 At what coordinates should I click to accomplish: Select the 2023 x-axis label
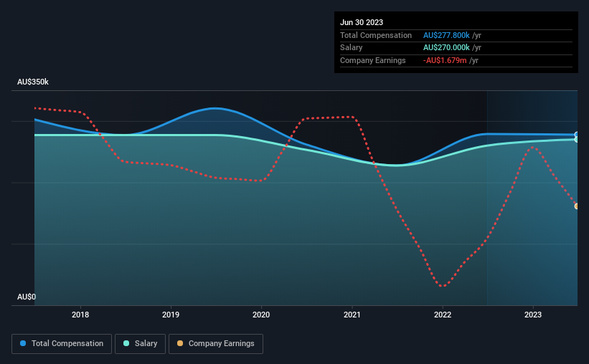click(533, 315)
